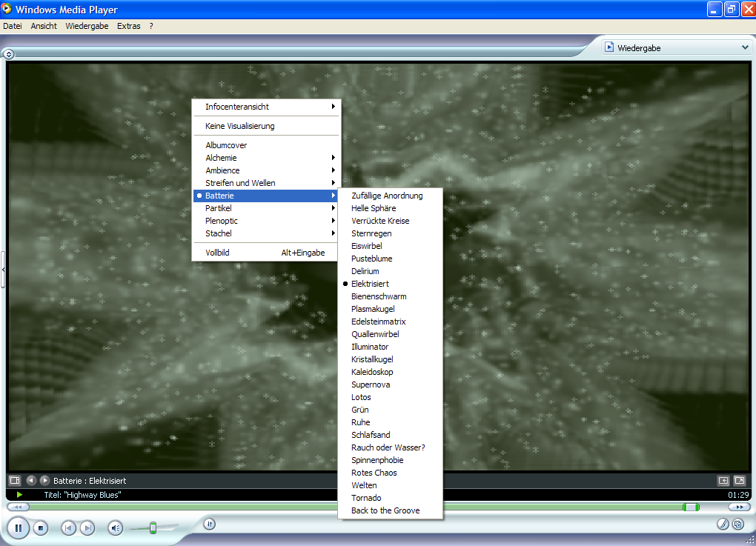The height and width of the screenshot is (546, 756).
Task: Pick Plasmakugel from the submenu
Action: [390, 308]
